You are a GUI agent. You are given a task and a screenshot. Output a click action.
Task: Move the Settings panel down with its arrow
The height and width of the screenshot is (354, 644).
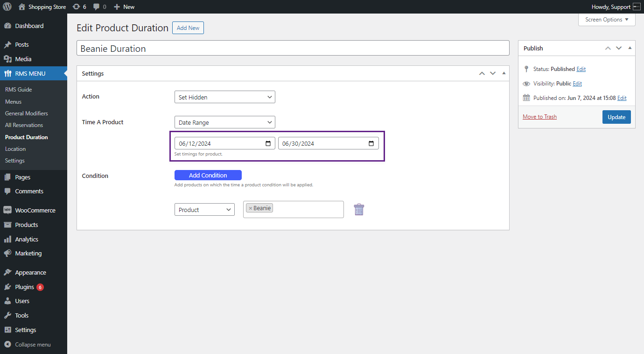(493, 73)
